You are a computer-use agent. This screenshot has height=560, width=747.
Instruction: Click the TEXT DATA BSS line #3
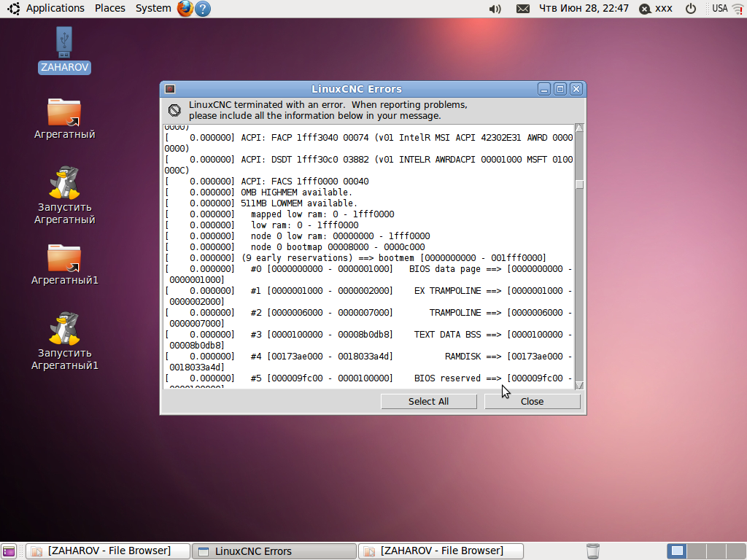click(x=368, y=340)
